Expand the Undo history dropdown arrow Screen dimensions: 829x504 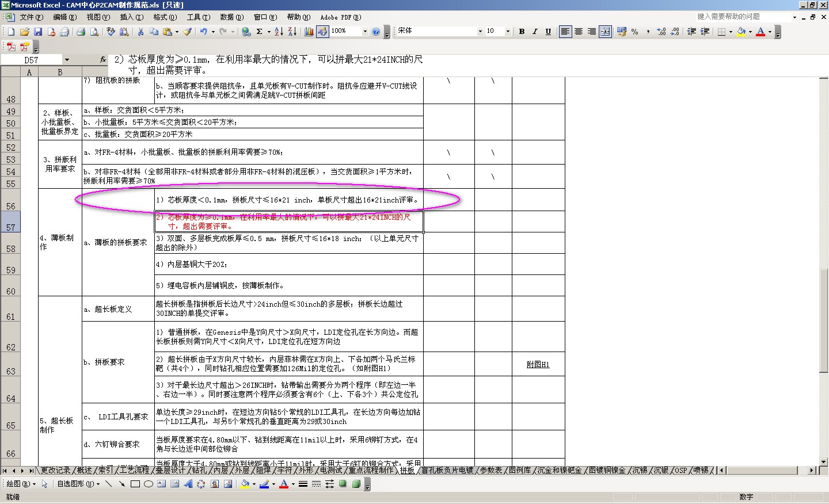213,32
